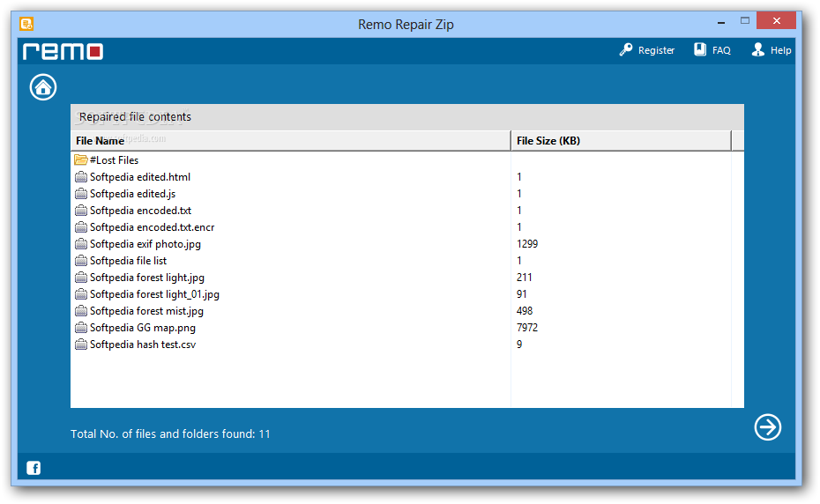
Task: Select Softpedia forest light_01.jpg file name
Action: 155,294
